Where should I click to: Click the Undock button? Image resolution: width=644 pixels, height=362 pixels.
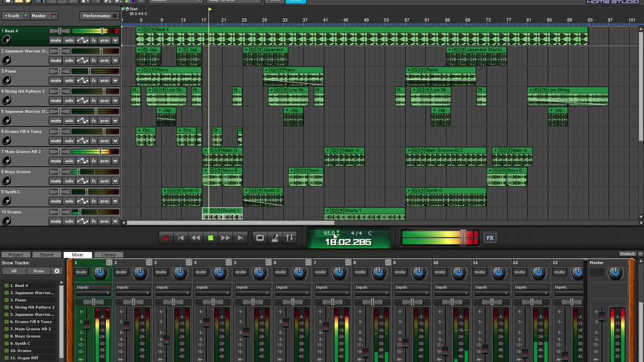(627, 254)
